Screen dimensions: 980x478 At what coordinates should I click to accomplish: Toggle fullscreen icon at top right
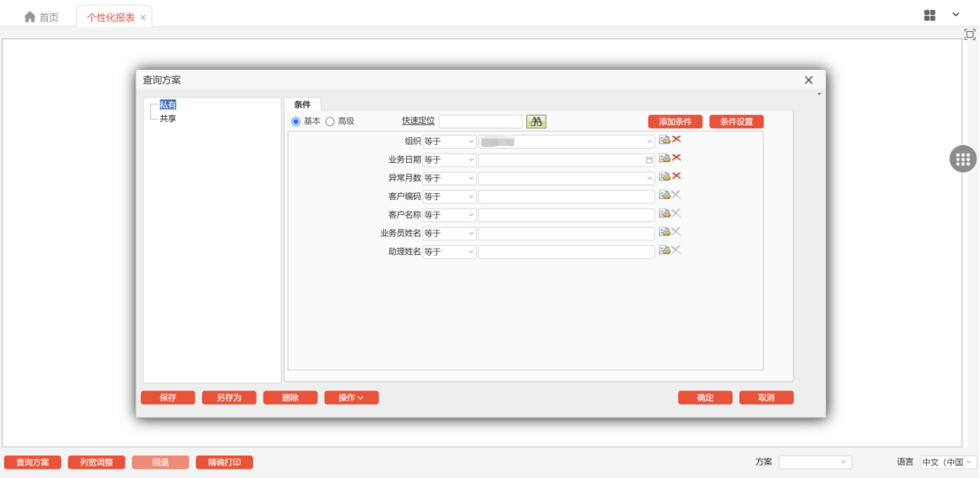point(969,35)
